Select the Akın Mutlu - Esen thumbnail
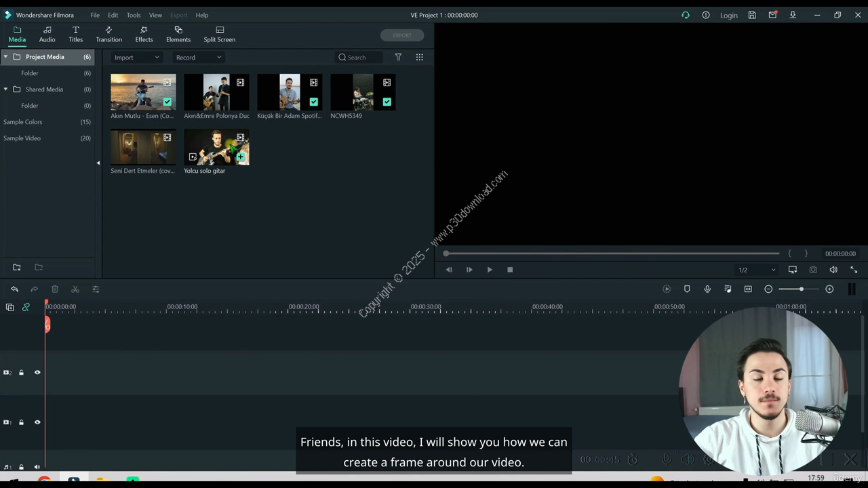The width and height of the screenshot is (868, 488). tap(143, 91)
